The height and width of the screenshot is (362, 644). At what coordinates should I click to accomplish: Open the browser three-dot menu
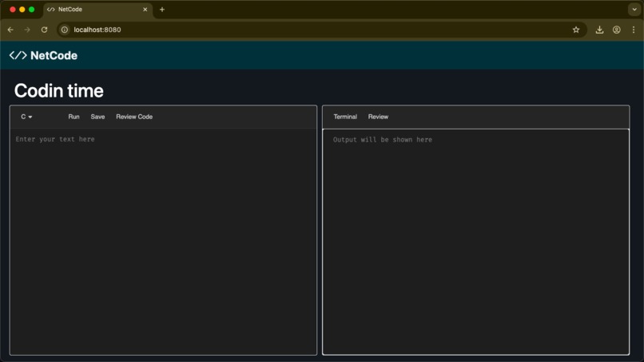coord(634,30)
